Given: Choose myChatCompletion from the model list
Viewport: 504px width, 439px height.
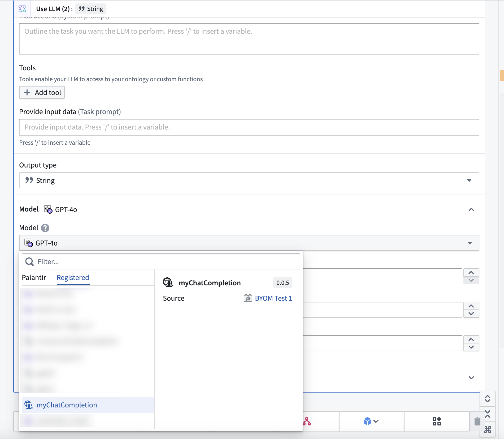Looking at the screenshot, I should (67, 405).
